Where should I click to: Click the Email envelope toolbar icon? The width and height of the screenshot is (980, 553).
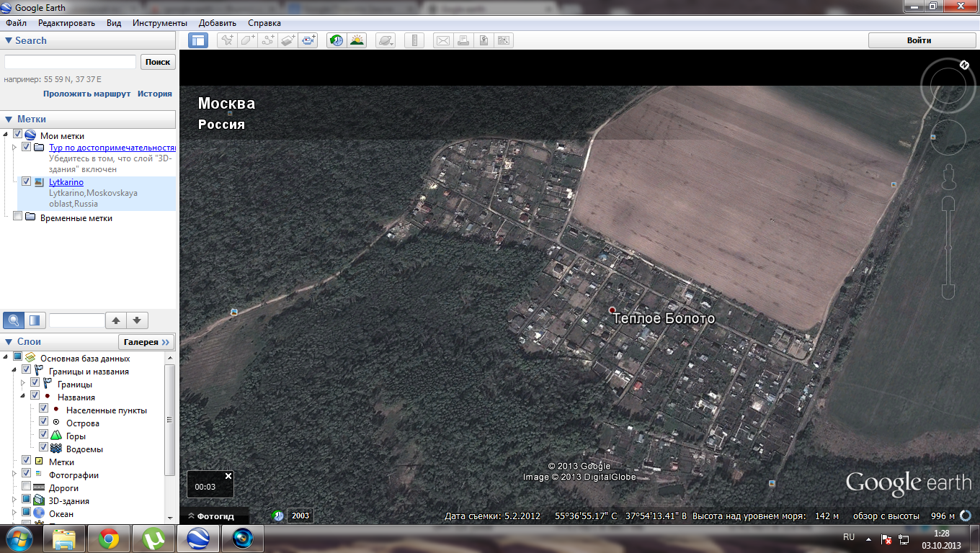[442, 40]
